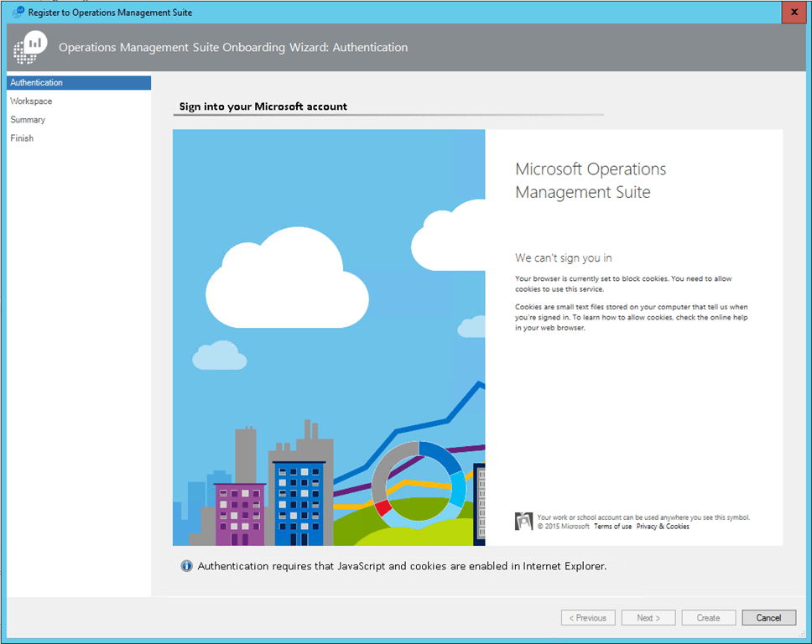The width and height of the screenshot is (812, 644).
Task: Open the Terms of use link
Action: [x=612, y=527]
